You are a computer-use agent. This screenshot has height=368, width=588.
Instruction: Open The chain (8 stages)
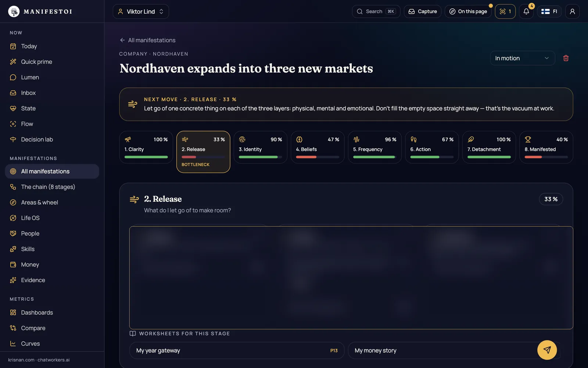click(52, 187)
